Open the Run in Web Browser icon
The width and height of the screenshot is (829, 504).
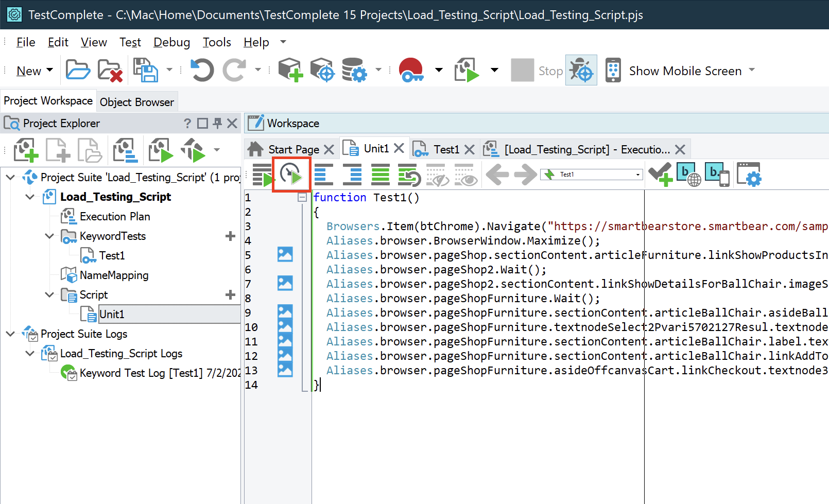pyautogui.click(x=688, y=175)
